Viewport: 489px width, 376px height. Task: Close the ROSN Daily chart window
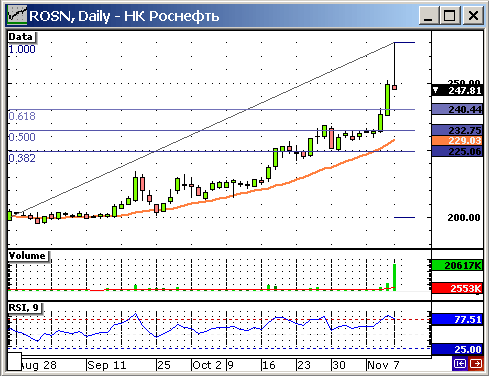point(473,16)
